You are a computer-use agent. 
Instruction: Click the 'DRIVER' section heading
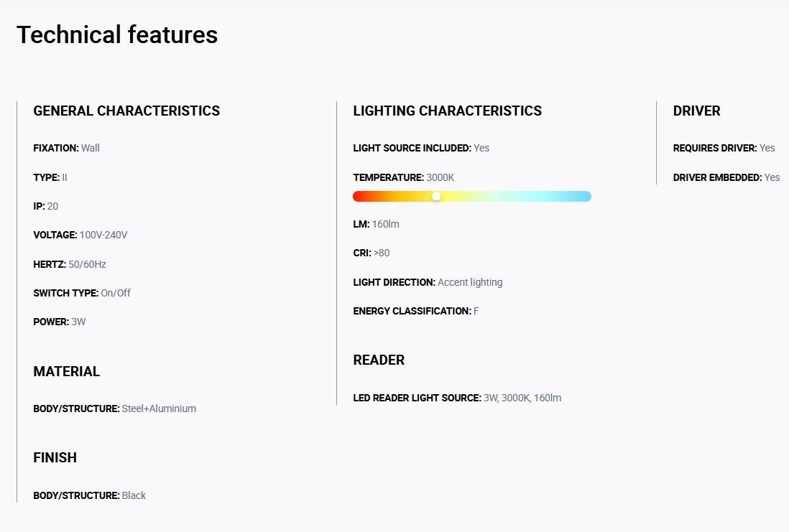coord(696,111)
